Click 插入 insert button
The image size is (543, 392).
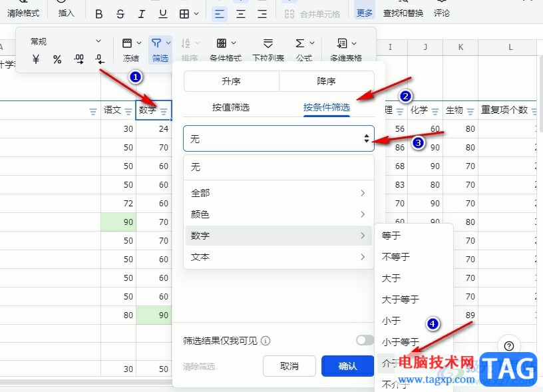[66, 13]
